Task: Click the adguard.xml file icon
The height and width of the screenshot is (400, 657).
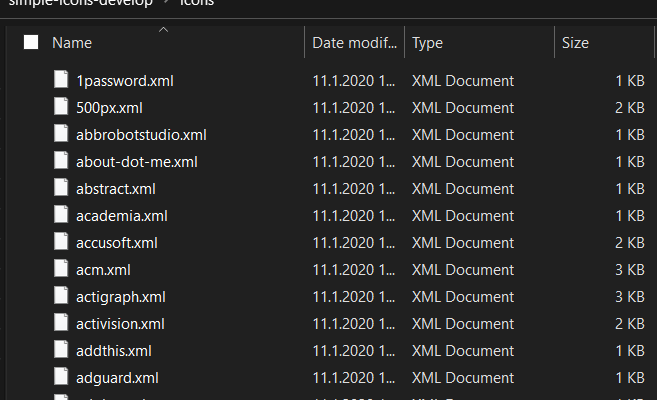Action: [61, 377]
